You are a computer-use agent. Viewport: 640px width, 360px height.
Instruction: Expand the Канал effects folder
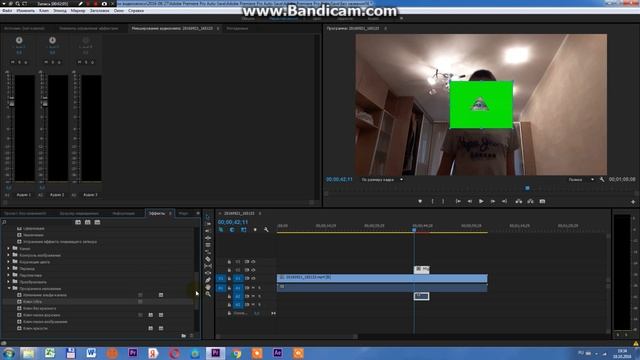pyautogui.click(x=9, y=248)
